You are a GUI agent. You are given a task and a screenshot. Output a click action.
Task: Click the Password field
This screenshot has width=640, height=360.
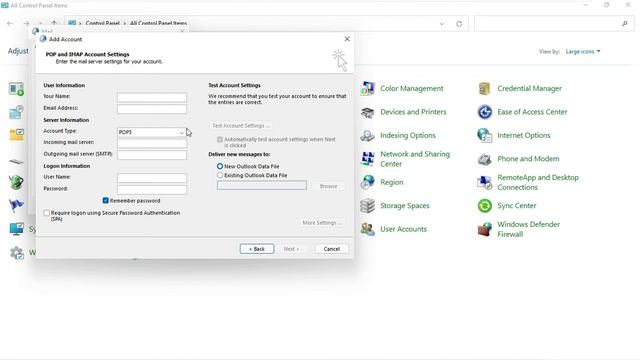pyautogui.click(x=152, y=189)
